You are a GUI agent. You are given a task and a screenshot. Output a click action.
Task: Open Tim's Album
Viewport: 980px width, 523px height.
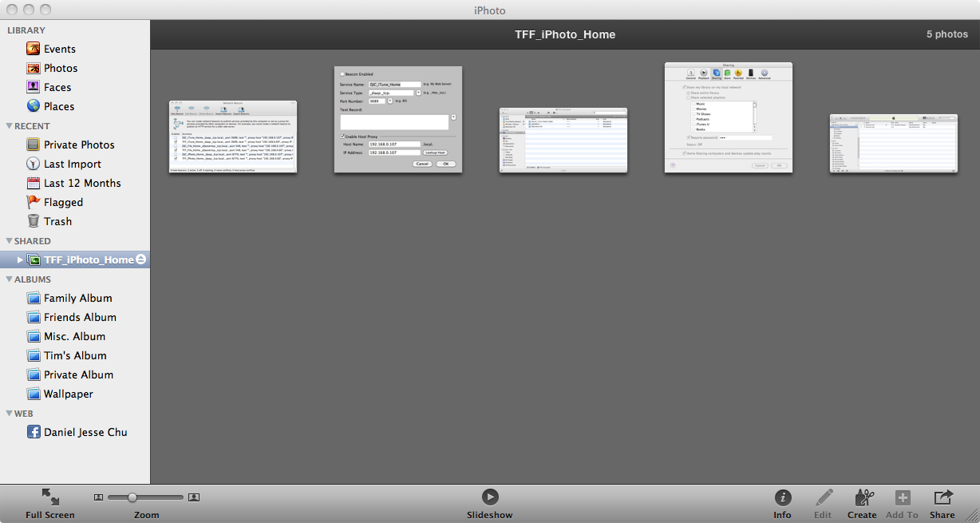pos(75,355)
